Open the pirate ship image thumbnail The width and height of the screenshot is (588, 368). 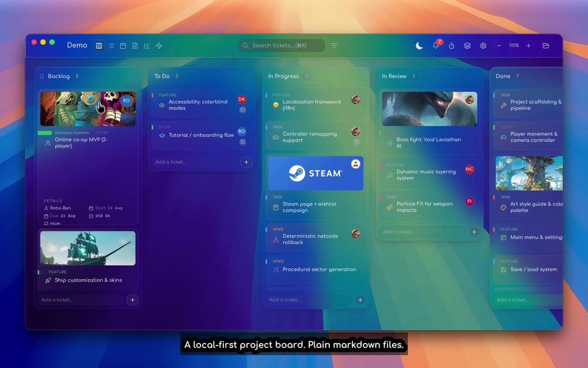click(x=88, y=248)
